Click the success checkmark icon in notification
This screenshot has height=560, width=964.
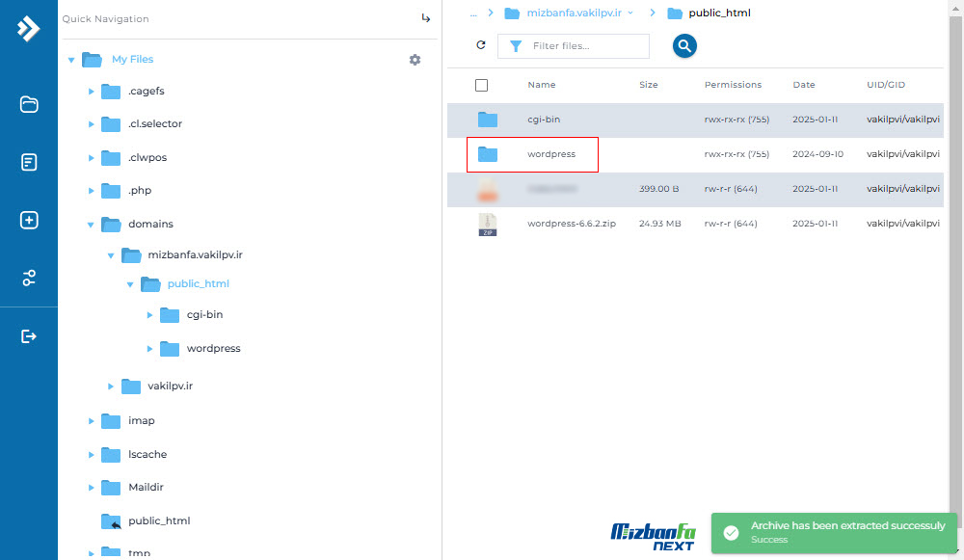click(x=731, y=533)
